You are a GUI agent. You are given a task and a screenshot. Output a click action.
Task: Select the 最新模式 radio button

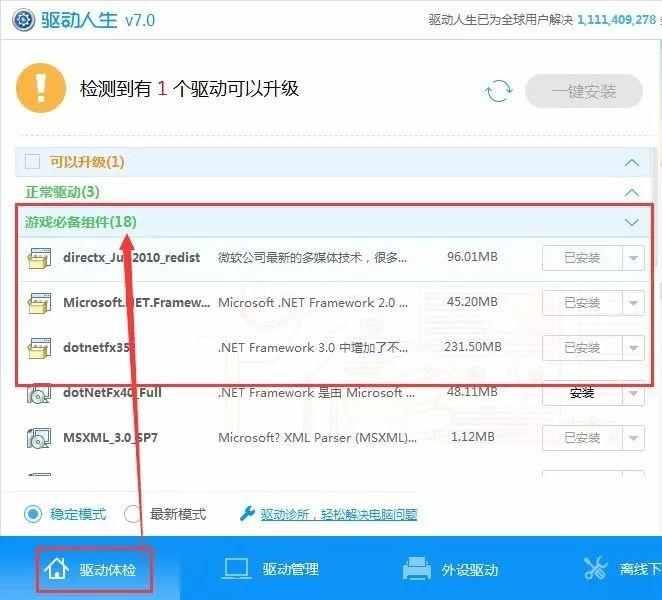pyautogui.click(x=133, y=514)
